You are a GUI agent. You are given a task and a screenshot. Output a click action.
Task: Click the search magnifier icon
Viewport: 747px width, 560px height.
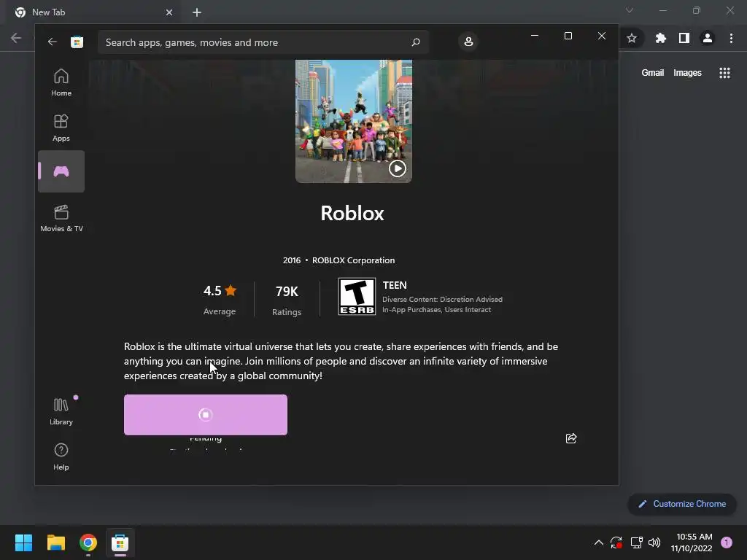click(x=415, y=42)
